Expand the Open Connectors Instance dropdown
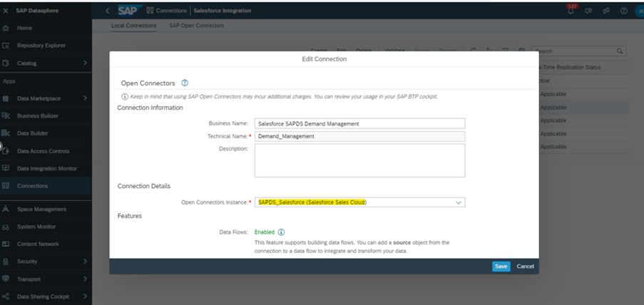The width and height of the screenshot is (644, 305). click(x=458, y=202)
